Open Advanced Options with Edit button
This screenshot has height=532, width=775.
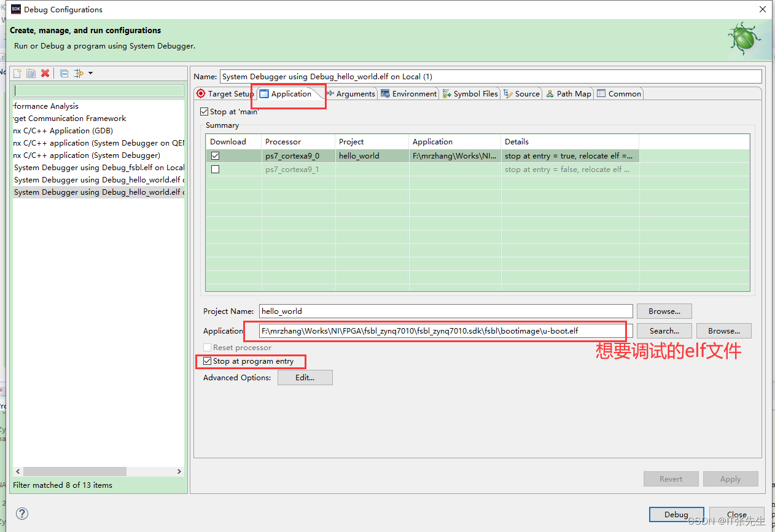[x=305, y=378]
